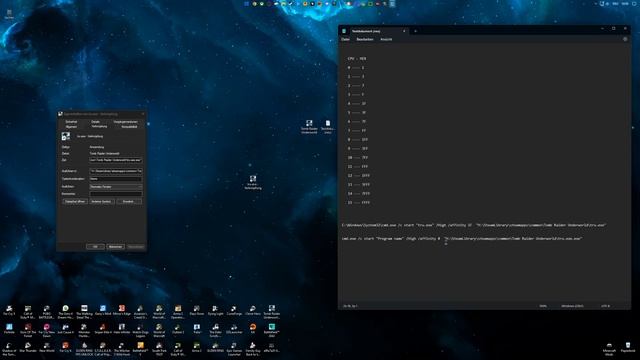Screen dimensions: 640x360
Task: Select the Family Guy desktop icon
Action: click(x=253, y=349)
